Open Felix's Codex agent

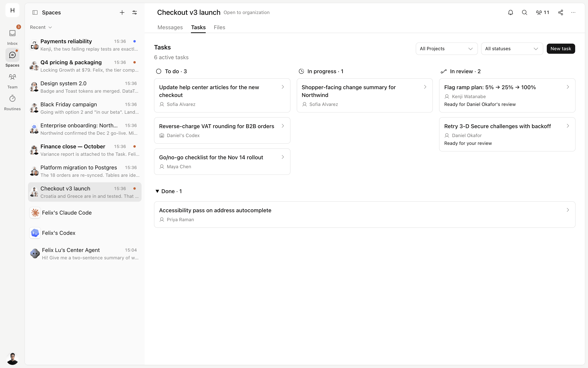[85, 233]
